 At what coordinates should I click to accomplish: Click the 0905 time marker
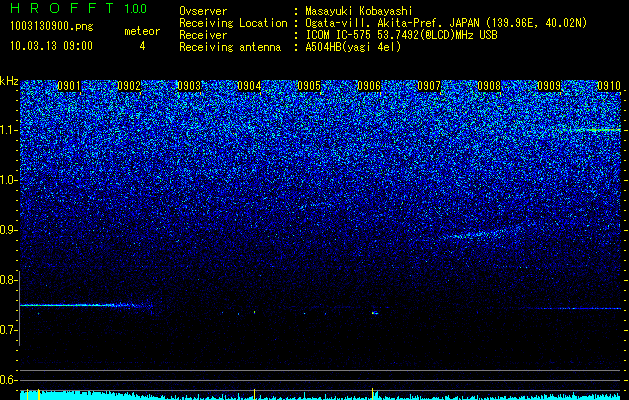coord(309,86)
